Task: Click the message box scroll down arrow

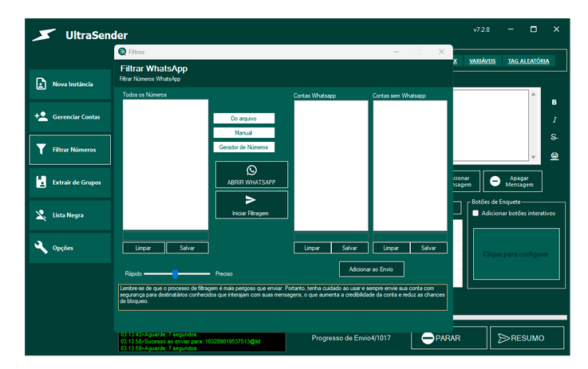Action: [x=533, y=157]
